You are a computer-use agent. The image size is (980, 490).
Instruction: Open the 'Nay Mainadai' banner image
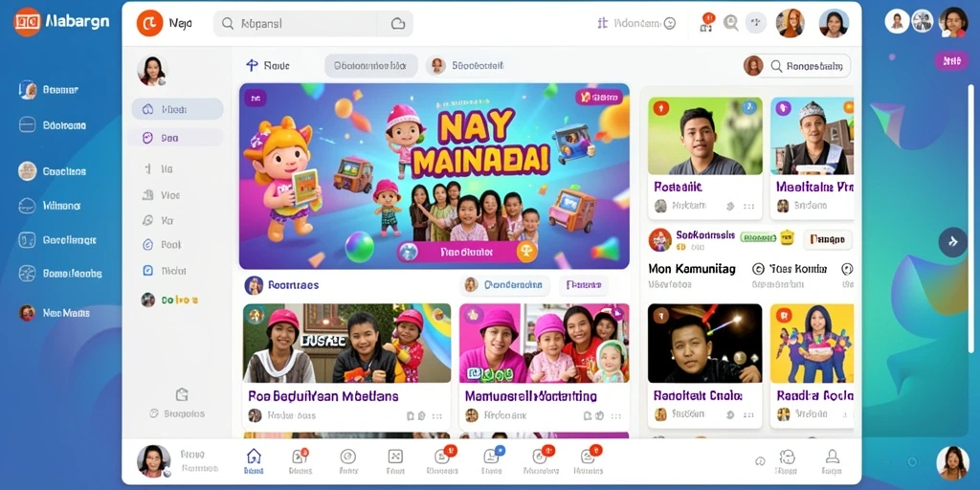point(434,176)
